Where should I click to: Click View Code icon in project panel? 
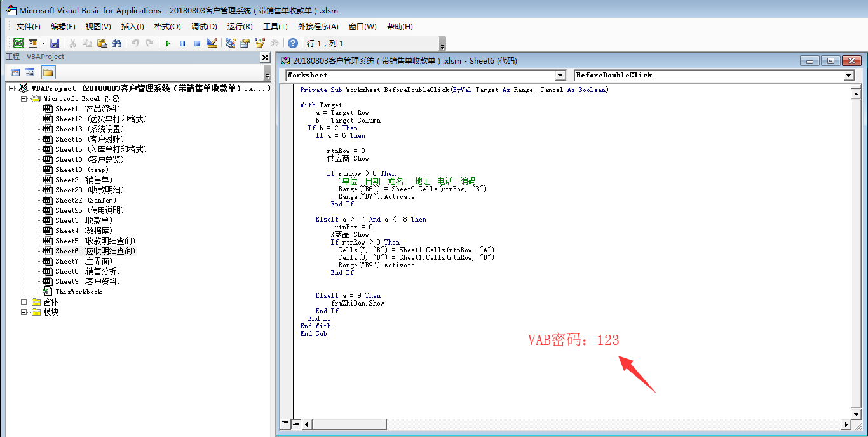tap(15, 72)
